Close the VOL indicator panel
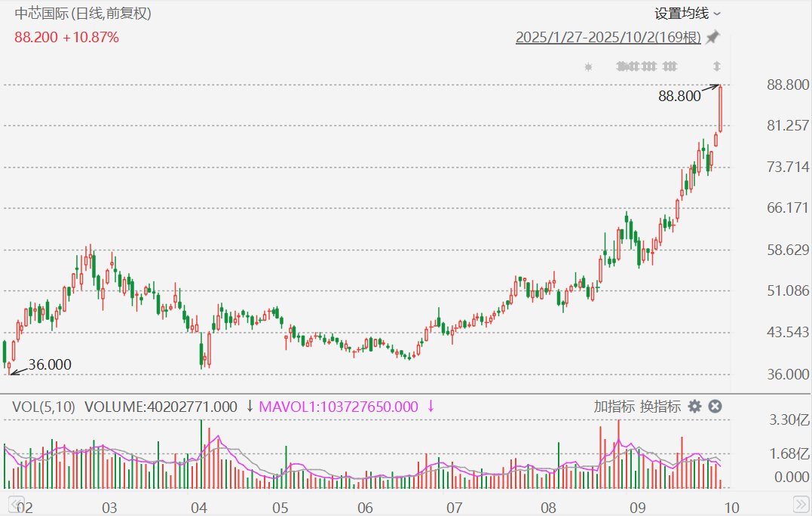This screenshot has width=812, height=516. coord(715,407)
